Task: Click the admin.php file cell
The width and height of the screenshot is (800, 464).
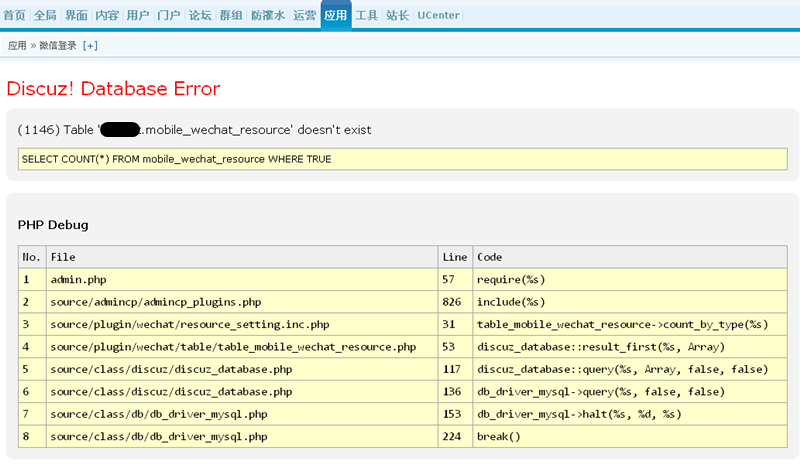Action: click(x=242, y=280)
